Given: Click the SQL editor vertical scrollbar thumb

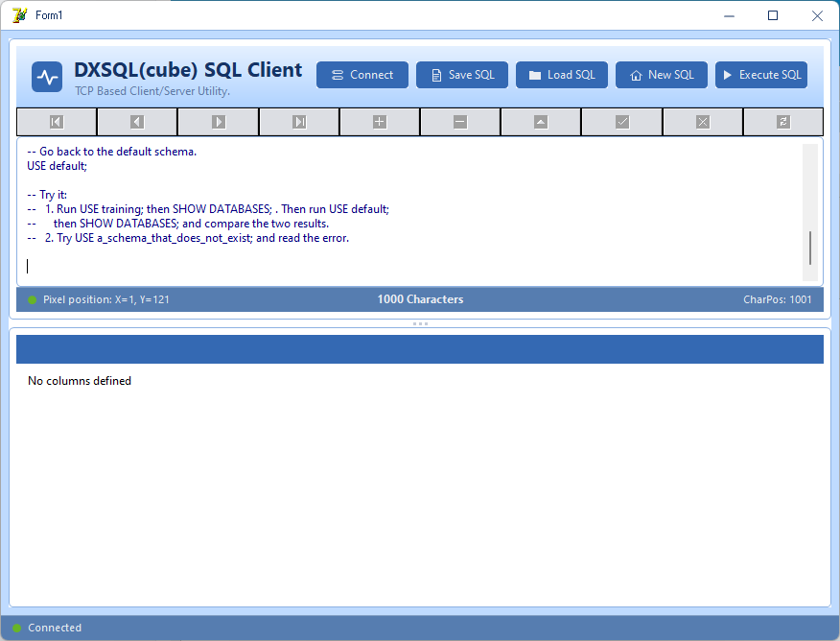Looking at the screenshot, I should point(810,248).
